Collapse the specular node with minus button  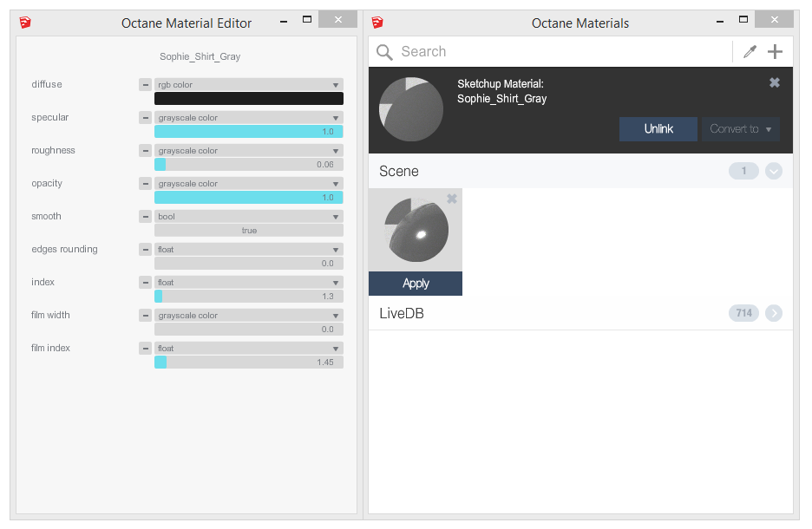point(146,118)
